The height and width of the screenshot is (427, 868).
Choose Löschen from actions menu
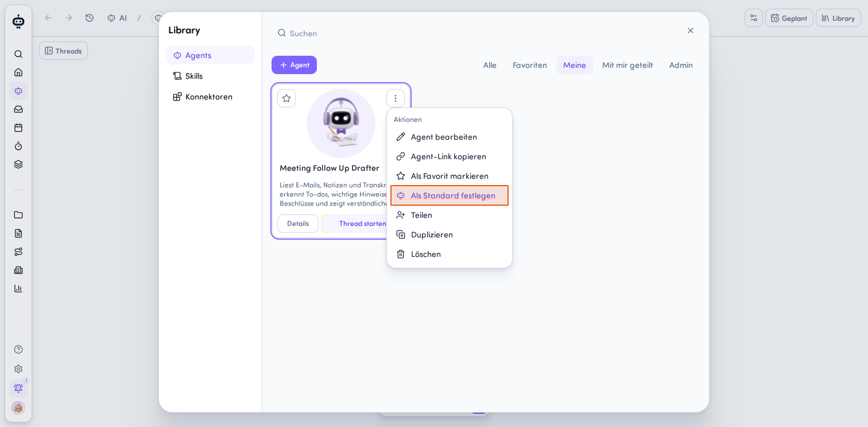[x=449, y=254]
